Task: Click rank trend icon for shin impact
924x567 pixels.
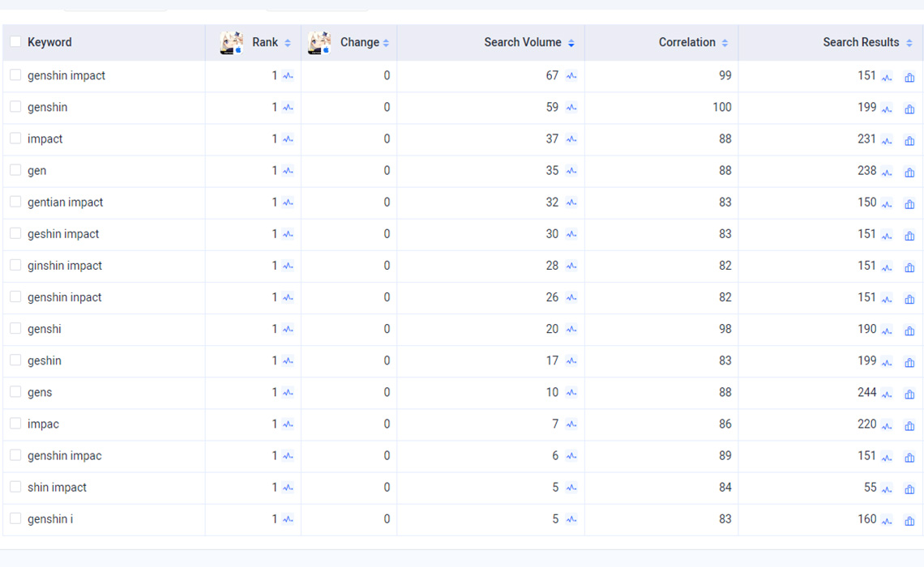Action: pos(288,488)
